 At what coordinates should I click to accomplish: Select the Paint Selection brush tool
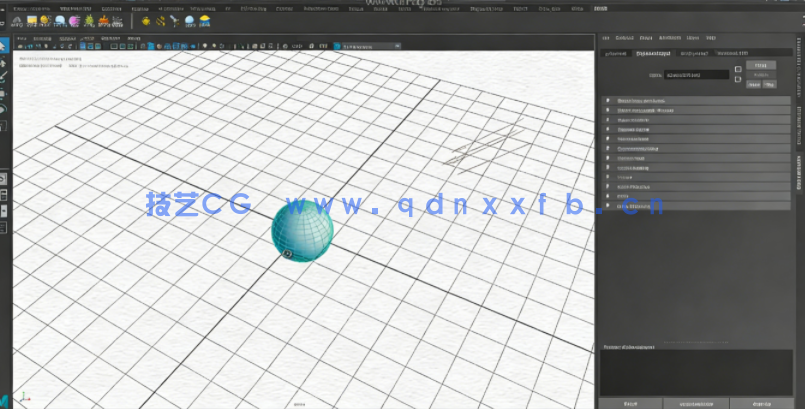coord(4,76)
